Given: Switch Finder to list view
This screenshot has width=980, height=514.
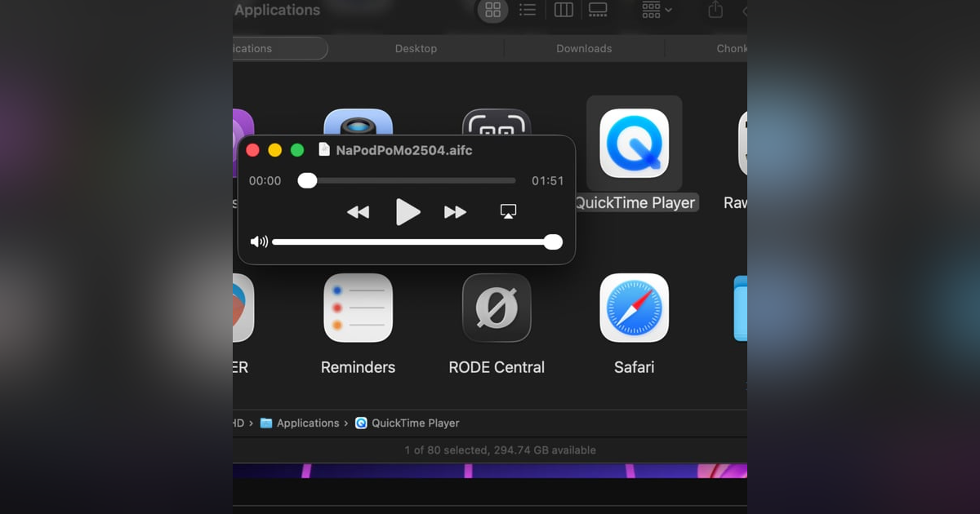Looking at the screenshot, I should [x=528, y=11].
